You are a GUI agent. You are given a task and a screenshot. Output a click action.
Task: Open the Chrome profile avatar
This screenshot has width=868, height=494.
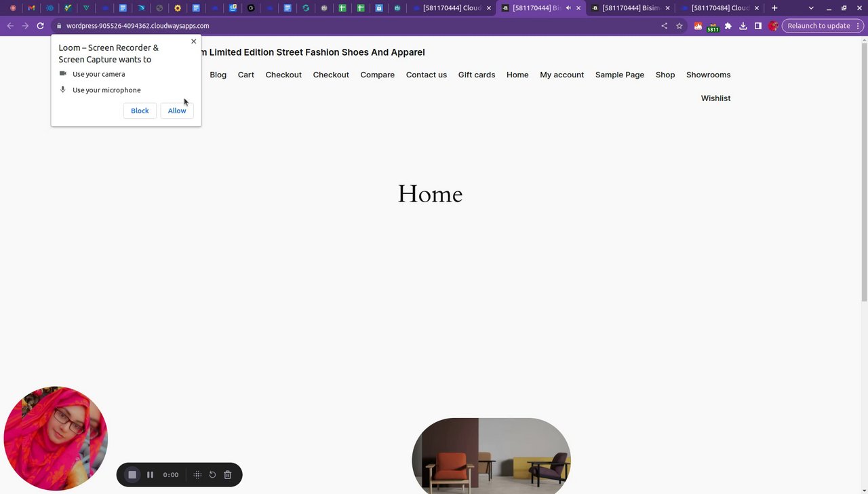pos(773,26)
